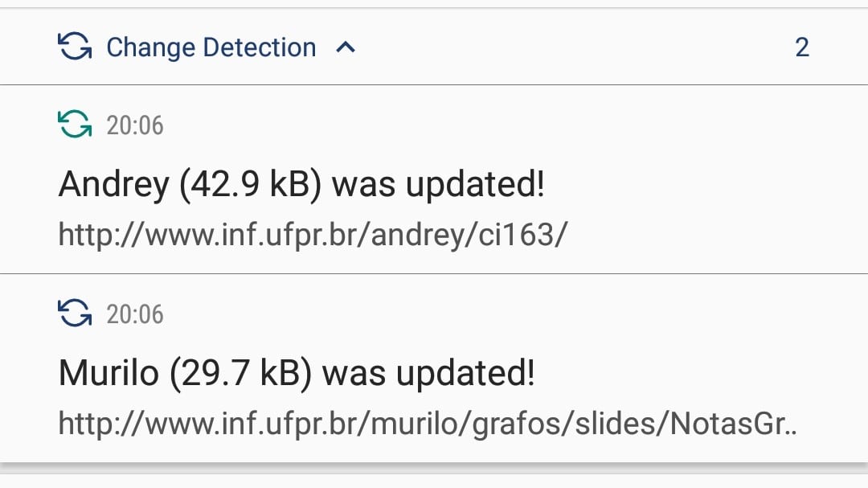The width and height of the screenshot is (868, 488).
Task: Collapse the Change Detection notification group chevron
Action: pyautogui.click(x=346, y=47)
